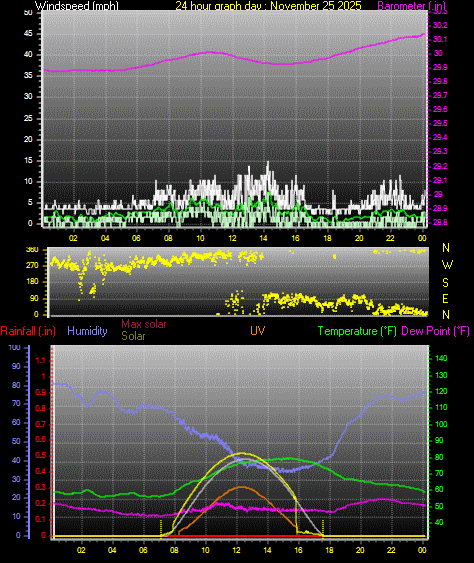Viewport: 474px width, 563px height.
Task: Click the barometer scale value 29.5
Action: click(x=440, y=123)
